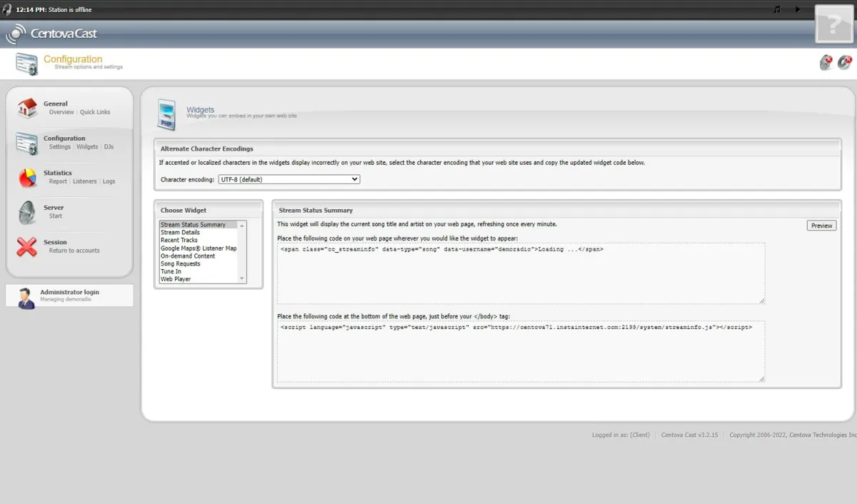Open the DJs link under Configuration
Viewport: 857px width, 504px height.
(109, 147)
